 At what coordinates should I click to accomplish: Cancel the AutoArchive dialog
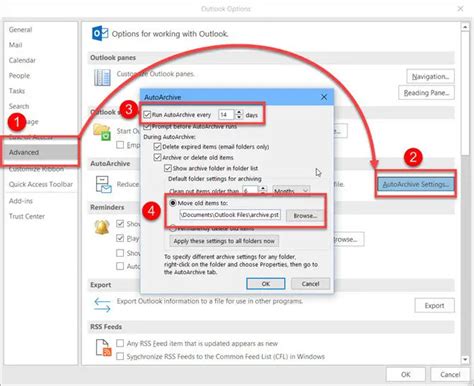click(310, 284)
